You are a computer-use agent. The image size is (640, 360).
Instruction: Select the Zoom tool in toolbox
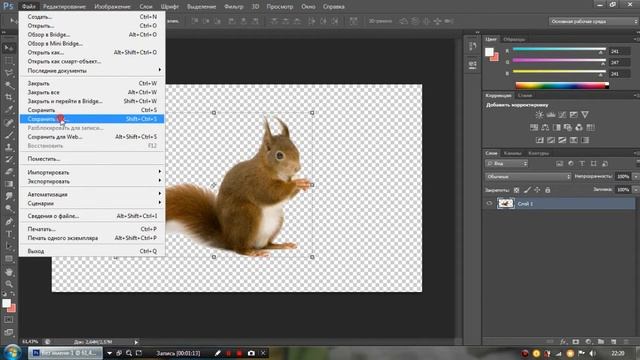pos(9,284)
